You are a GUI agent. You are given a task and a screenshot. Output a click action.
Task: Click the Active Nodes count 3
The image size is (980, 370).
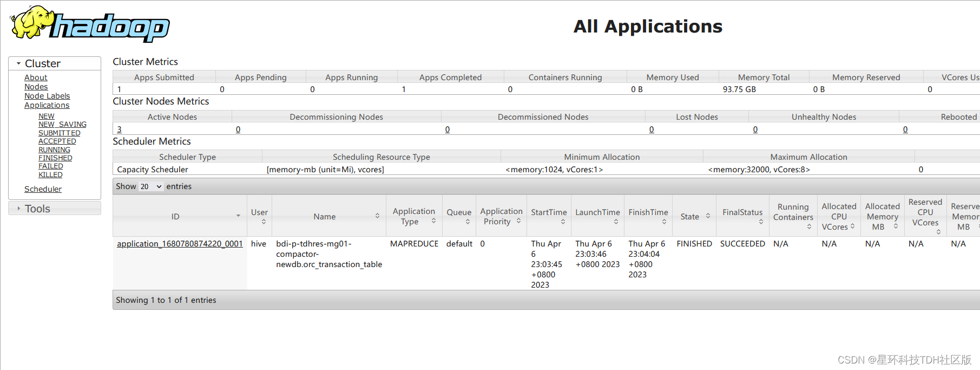pyautogui.click(x=119, y=129)
